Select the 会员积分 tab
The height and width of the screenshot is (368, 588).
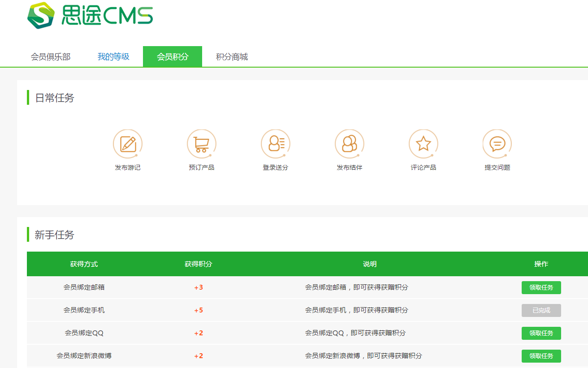pos(173,57)
